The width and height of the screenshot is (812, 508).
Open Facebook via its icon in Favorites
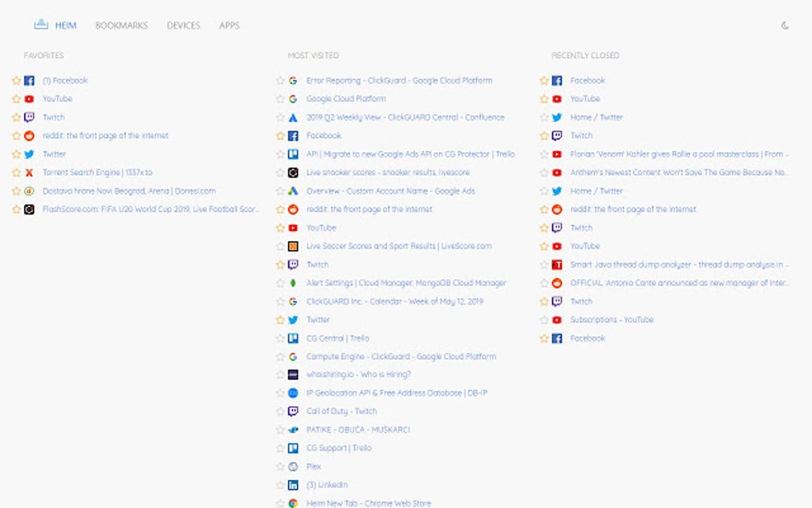point(29,80)
